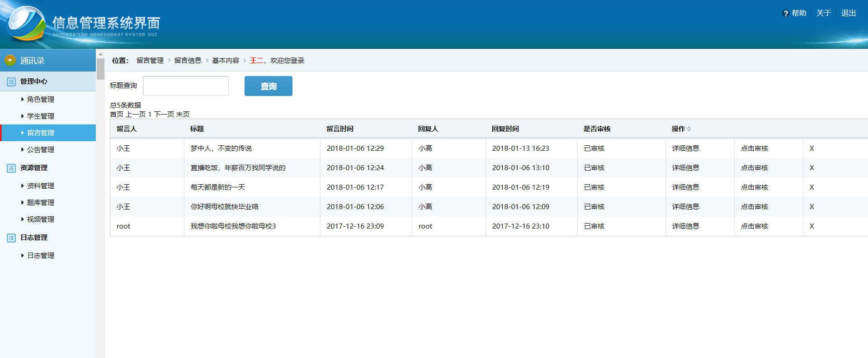Open 详细信息 for 直播吃饭 row
This screenshot has width=868, height=358.
(x=685, y=168)
